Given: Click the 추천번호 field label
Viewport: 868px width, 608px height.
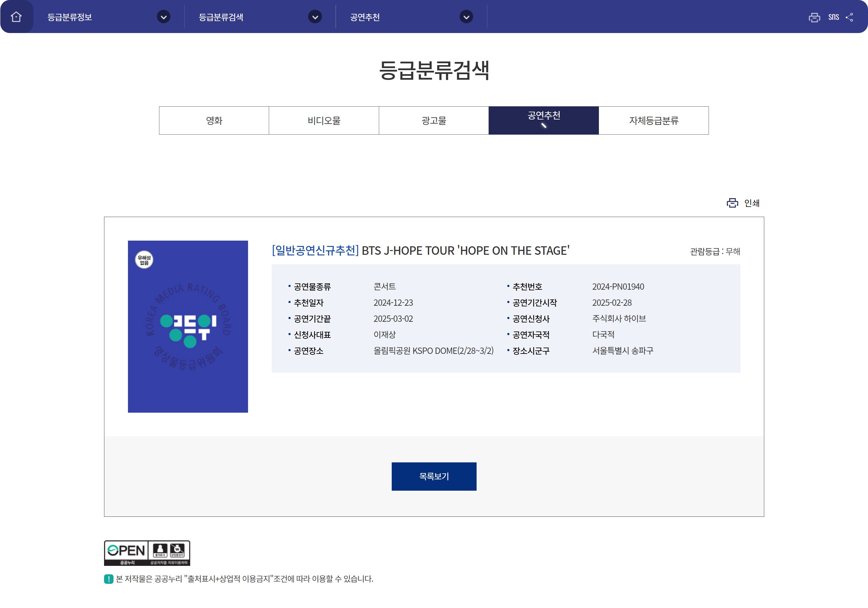Looking at the screenshot, I should coord(527,287).
